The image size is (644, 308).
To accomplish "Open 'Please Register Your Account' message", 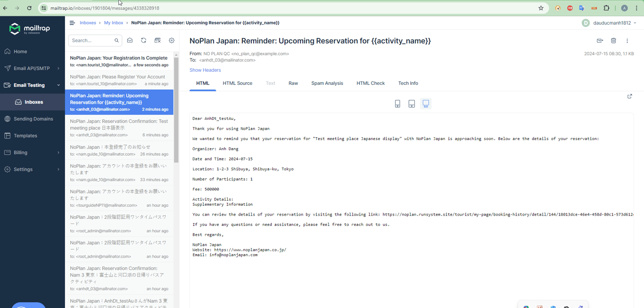I will (x=119, y=80).
